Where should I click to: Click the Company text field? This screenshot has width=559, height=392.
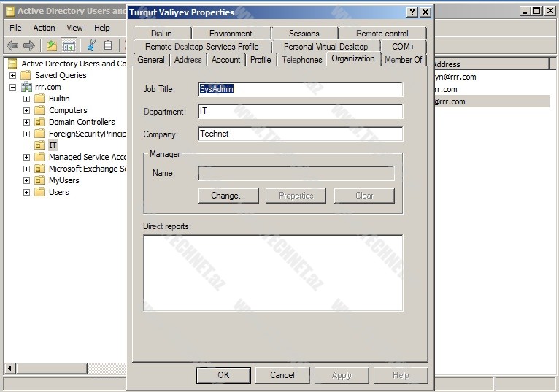click(x=300, y=134)
